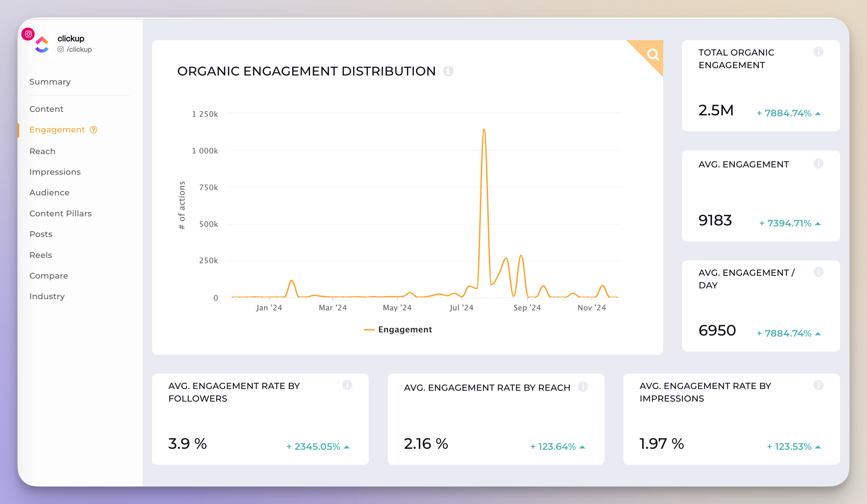Image resolution: width=867 pixels, height=504 pixels.
Task: Open the Content Pillars section
Action: pos(60,213)
